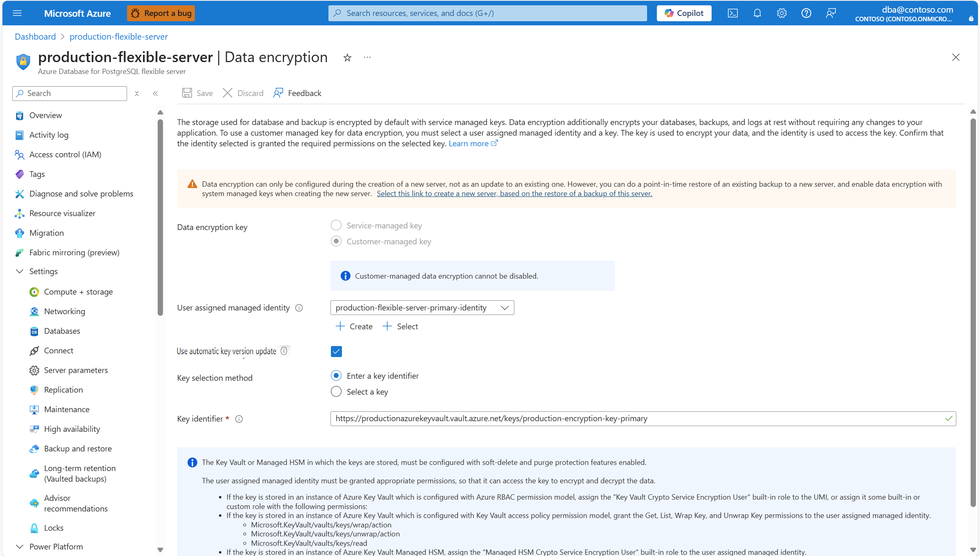
Task: Click the help question mark icon
Action: 806,13
